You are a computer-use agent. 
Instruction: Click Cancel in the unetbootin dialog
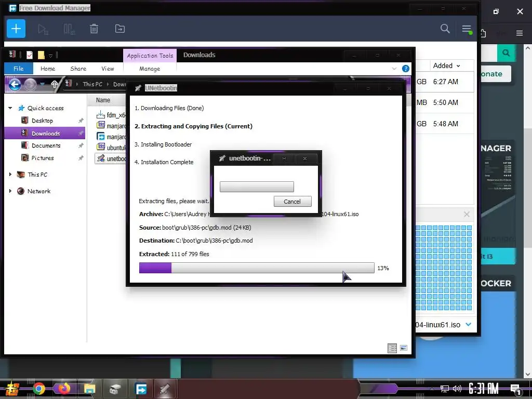[292, 201]
